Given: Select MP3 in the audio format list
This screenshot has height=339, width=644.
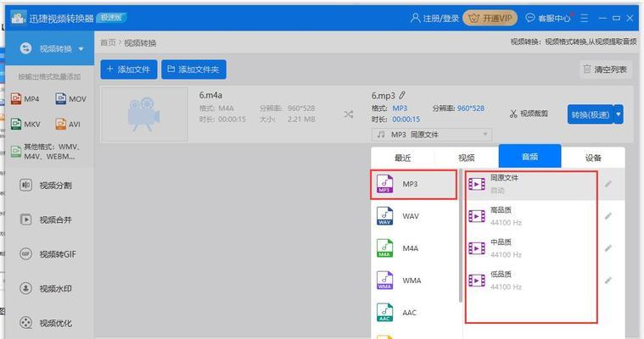Looking at the screenshot, I should pos(413,184).
